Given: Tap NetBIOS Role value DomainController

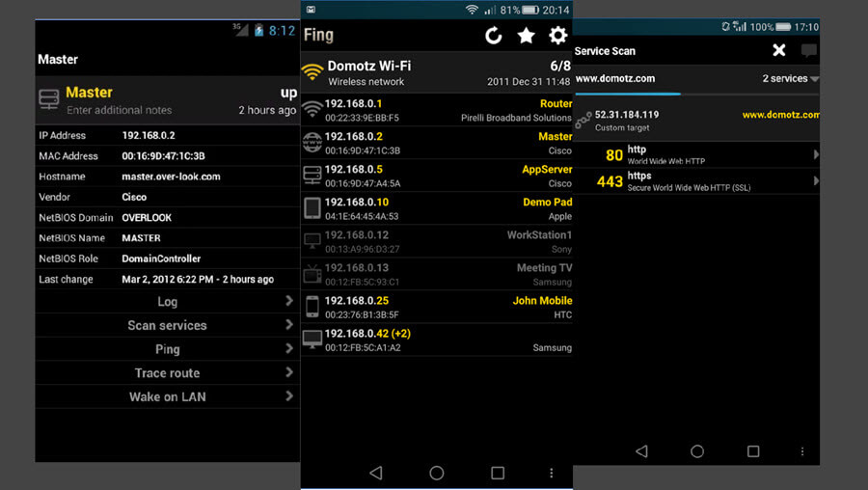Looking at the screenshot, I should (161, 259).
